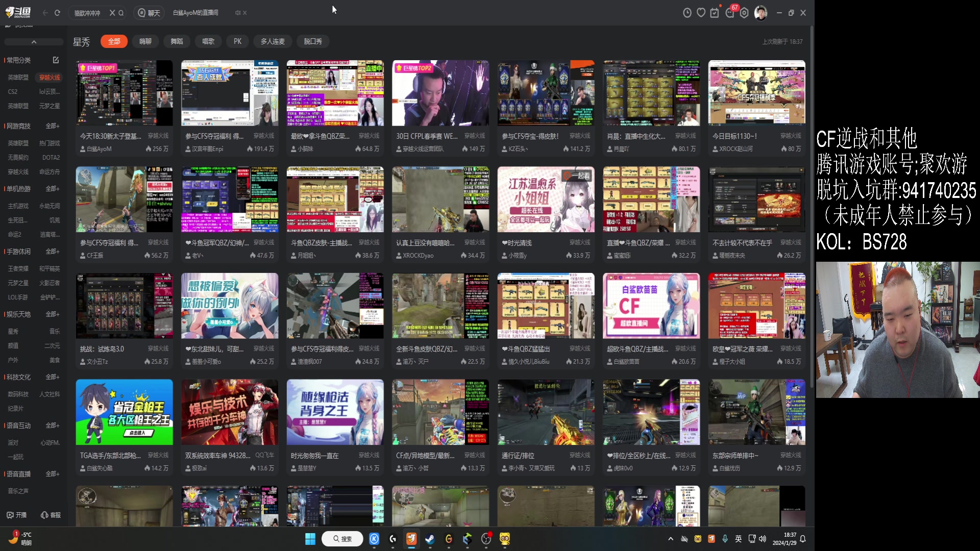Open the 聊天 chat button
This screenshot has width=980, height=551.
(149, 13)
